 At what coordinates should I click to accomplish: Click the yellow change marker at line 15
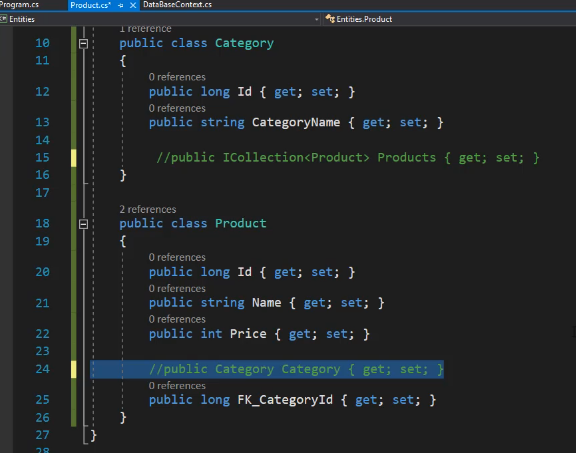click(73, 158)
